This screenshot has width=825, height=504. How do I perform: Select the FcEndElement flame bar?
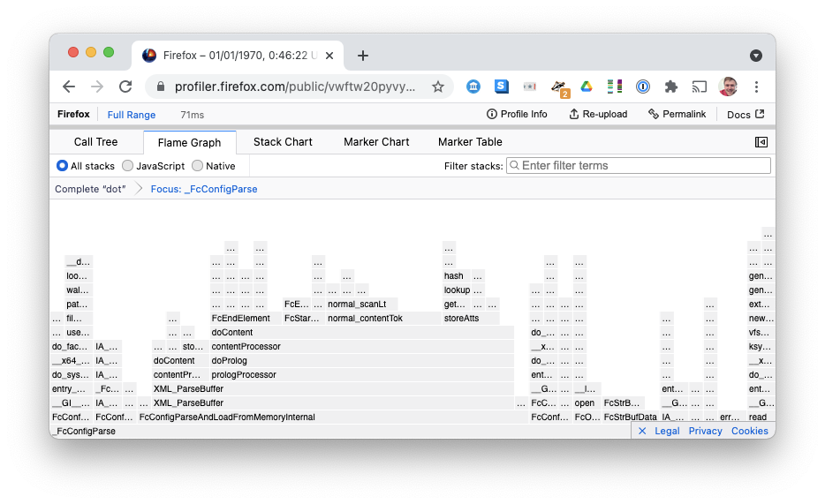click(x=246, y=318)
